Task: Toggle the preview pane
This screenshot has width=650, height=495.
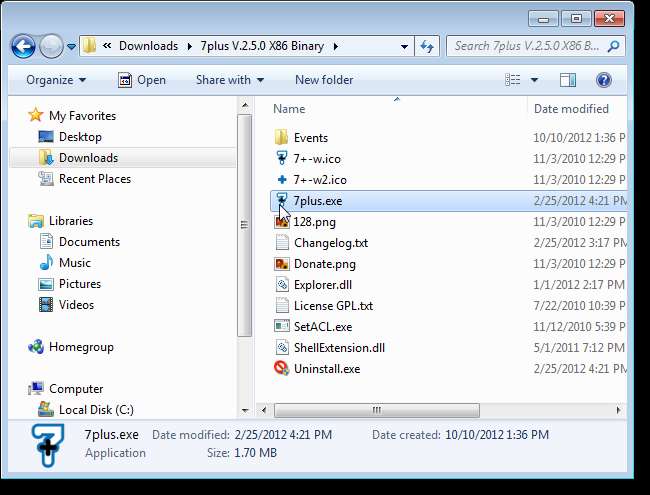Action: pos(568,80)
